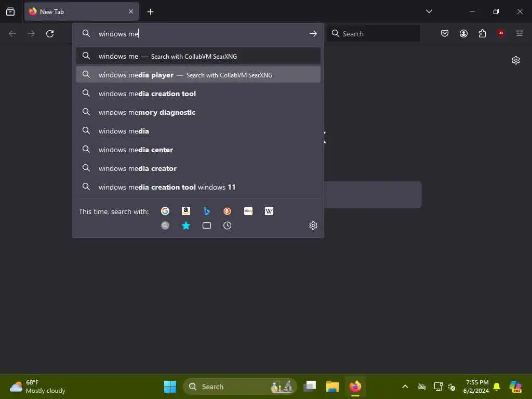
Task: Search open tabs using the tab icon
Action: [x=207, y=225]
